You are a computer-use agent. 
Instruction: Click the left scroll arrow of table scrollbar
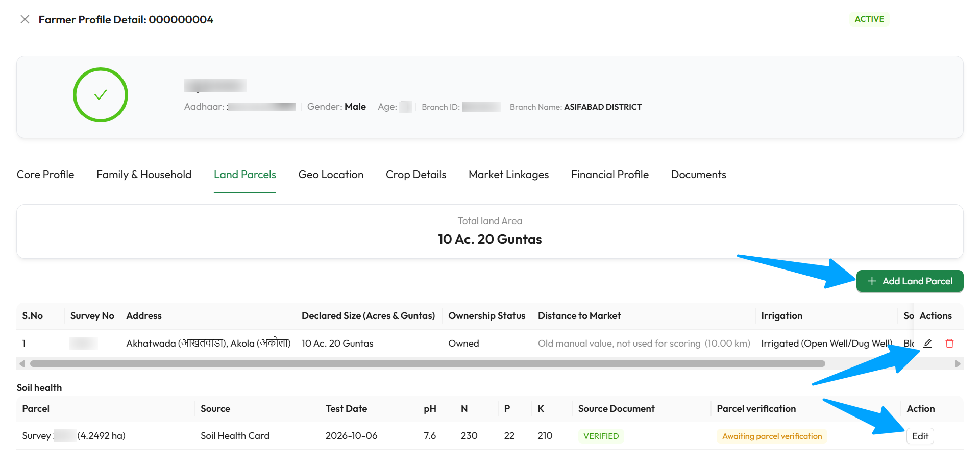[x=22, y=364]
